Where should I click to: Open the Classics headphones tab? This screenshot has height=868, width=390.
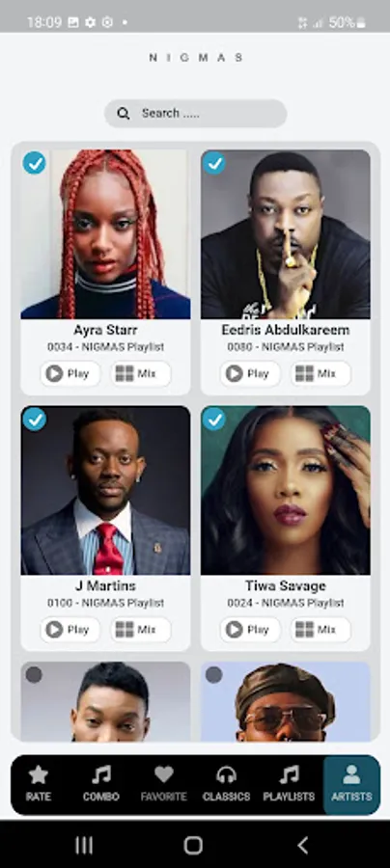[226, 784]
